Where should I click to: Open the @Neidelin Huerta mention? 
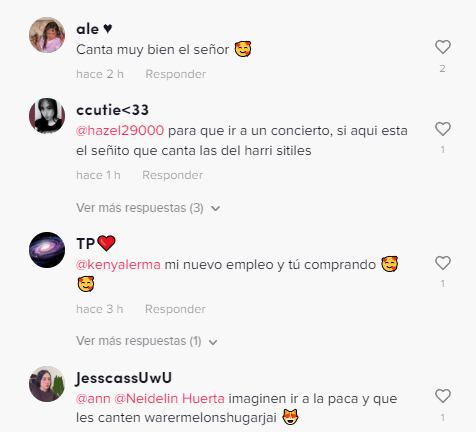(x=169, y=398)
